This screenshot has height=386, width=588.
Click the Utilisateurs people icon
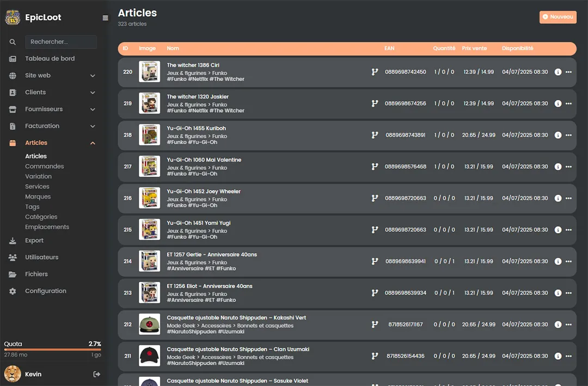13,258
